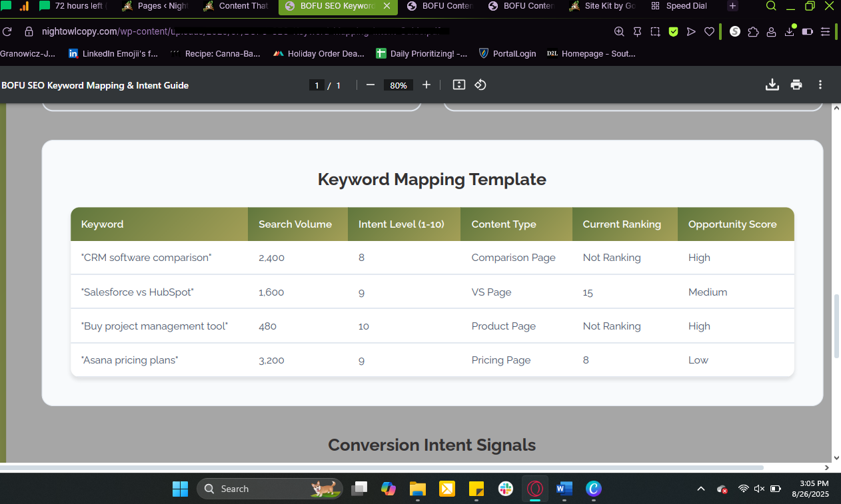Click the PDF page number field
The width and height of the screenshot is (841, 504).
[x=317, y=85]
